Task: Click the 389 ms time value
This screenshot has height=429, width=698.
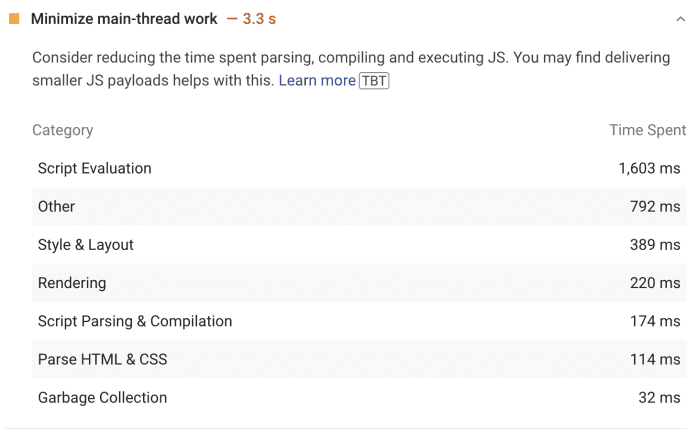Action: [655, 244]
